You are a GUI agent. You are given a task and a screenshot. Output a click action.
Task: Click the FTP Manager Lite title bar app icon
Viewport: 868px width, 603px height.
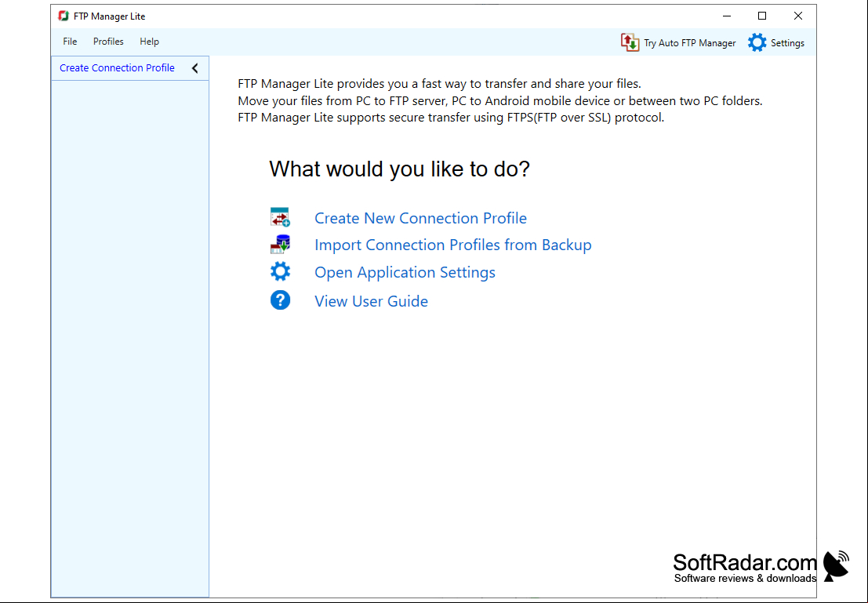tap(64, 16)
